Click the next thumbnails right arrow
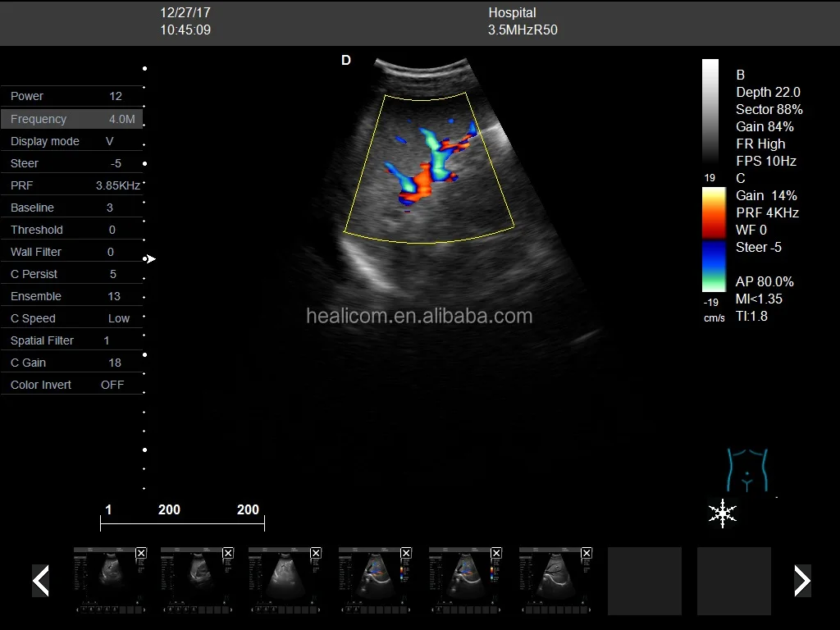Viewport: 840px width, 630px height. (x=801, y=581)
